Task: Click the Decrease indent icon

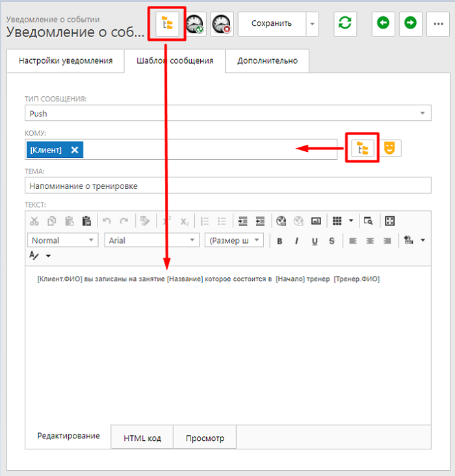Action: [x=260, y=221]
